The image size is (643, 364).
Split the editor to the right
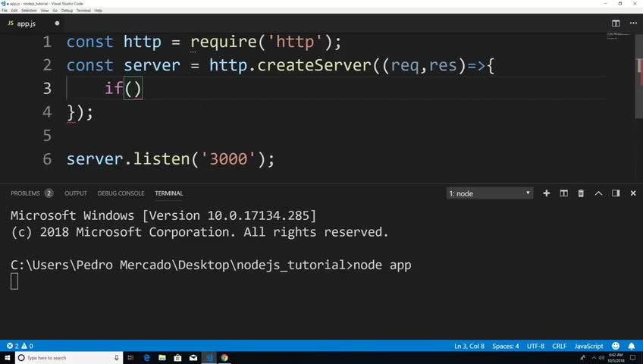click(616, 24)
